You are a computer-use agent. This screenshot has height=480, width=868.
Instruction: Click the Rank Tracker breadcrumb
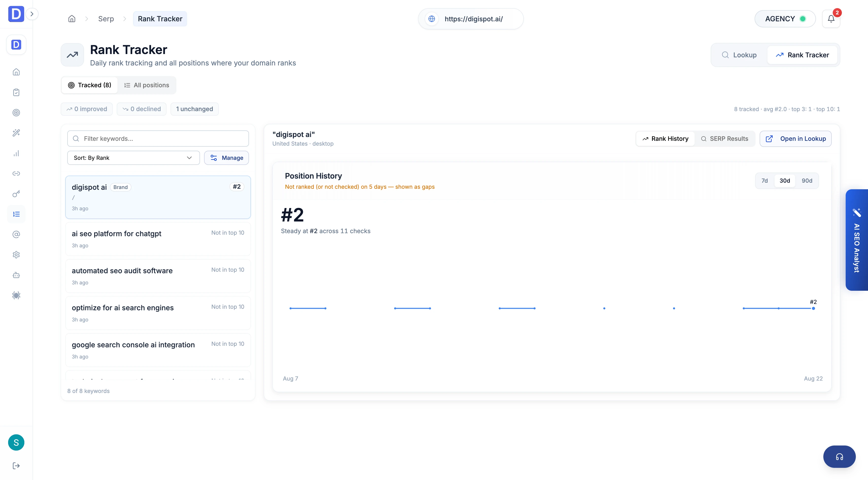(160, 19)
